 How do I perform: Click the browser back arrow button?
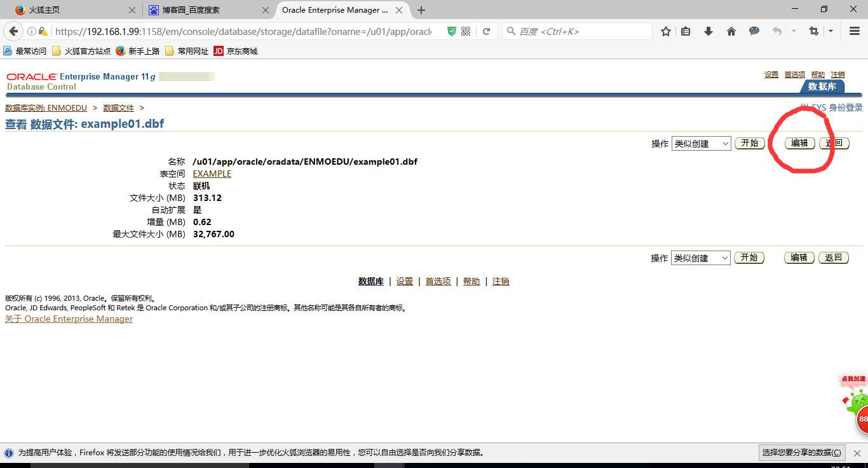pyautogui.click(x=13, y=31)
